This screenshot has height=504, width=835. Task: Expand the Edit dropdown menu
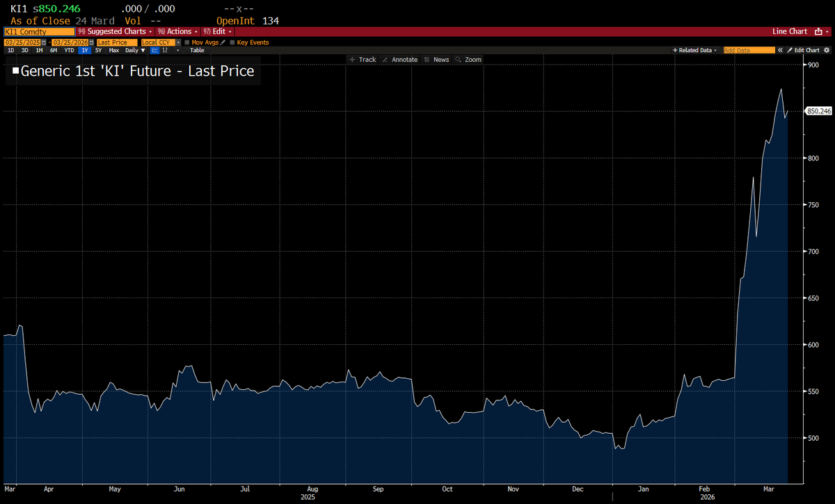click(x=218, y=31)
